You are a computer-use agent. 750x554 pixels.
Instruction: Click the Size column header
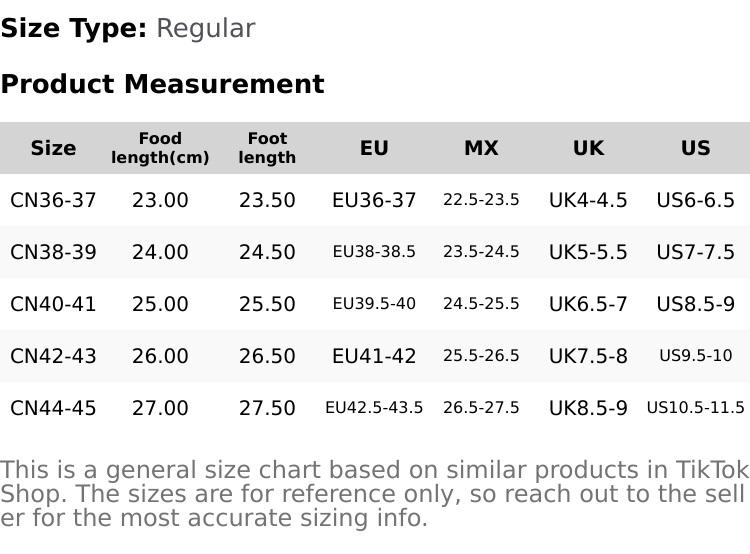click(x=53, y=148)
